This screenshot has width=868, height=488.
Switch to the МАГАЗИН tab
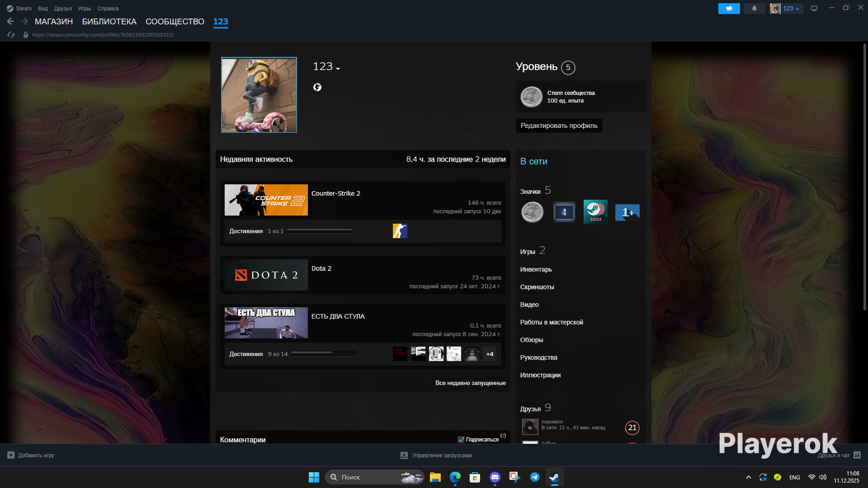[x=54, y=21]
